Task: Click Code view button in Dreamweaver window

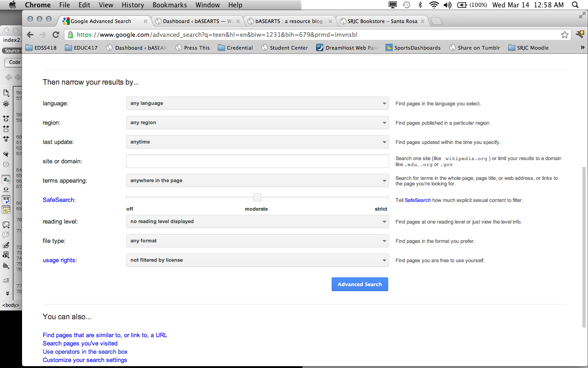Action: 14,63
